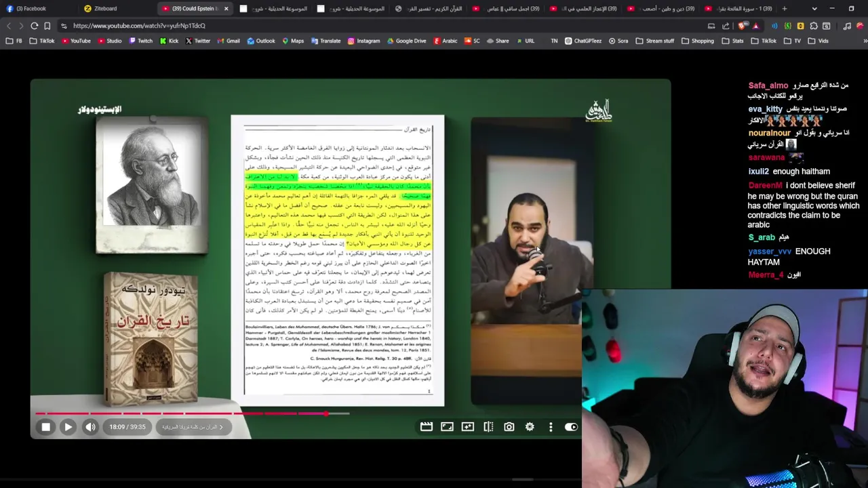Click the red playhead dot on progress bar

(326, 413)
